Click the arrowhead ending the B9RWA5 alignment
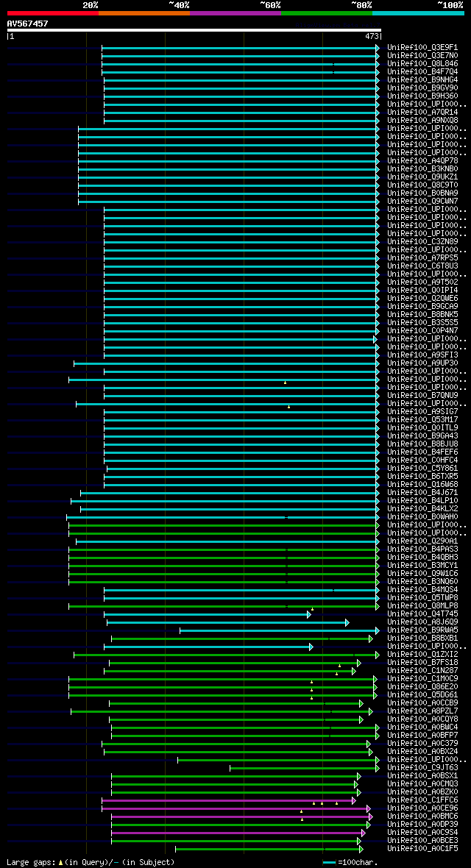Viewport: 471px width, 868px height. [x=378, y=630]
